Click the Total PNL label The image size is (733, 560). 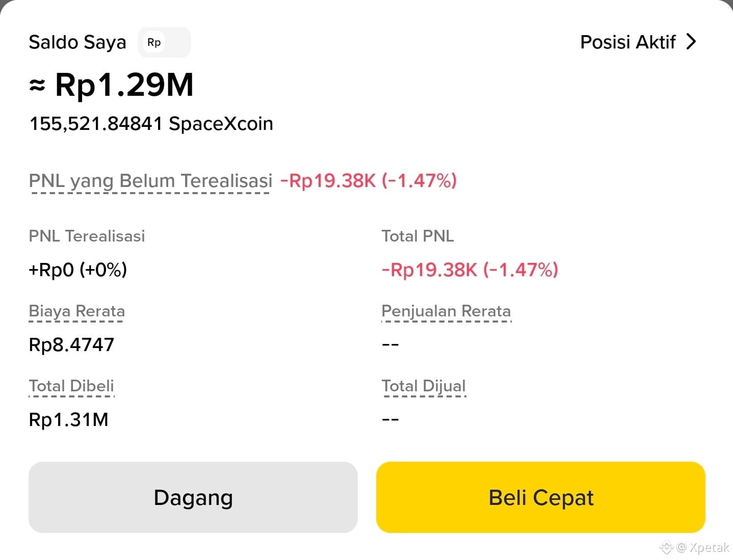point(417,236)
